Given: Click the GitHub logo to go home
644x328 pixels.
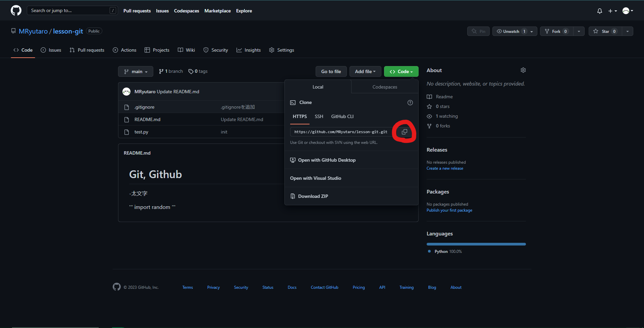Looking at the screenshot, I should click(15, 10).
